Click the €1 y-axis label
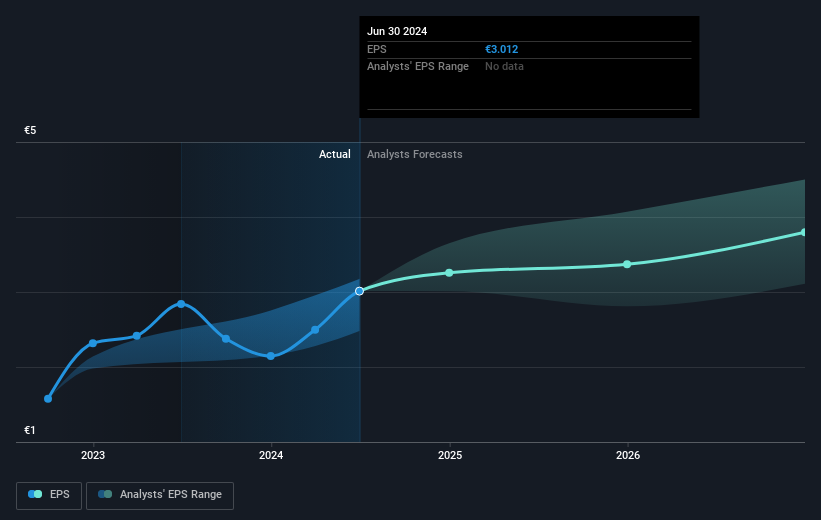 pos(30,430)
